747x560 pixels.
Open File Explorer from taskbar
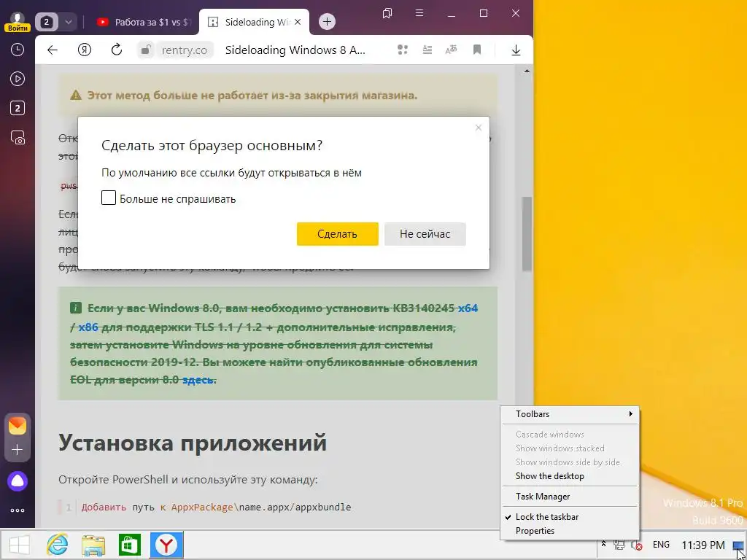[93, 545]
